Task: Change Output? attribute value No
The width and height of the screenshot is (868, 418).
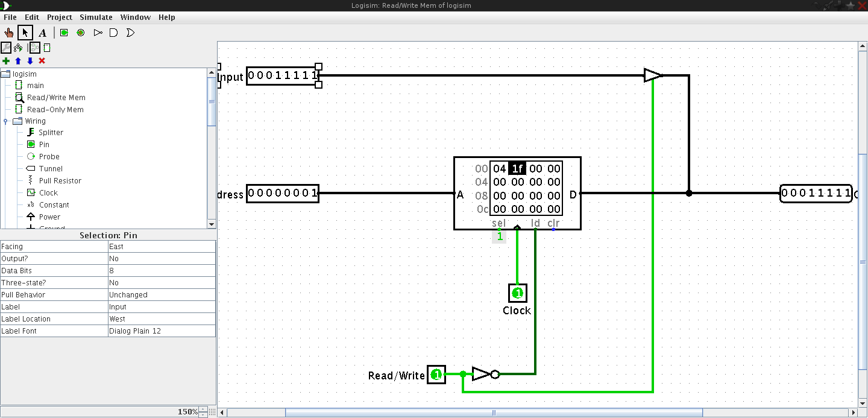Action: click(162, 259)
